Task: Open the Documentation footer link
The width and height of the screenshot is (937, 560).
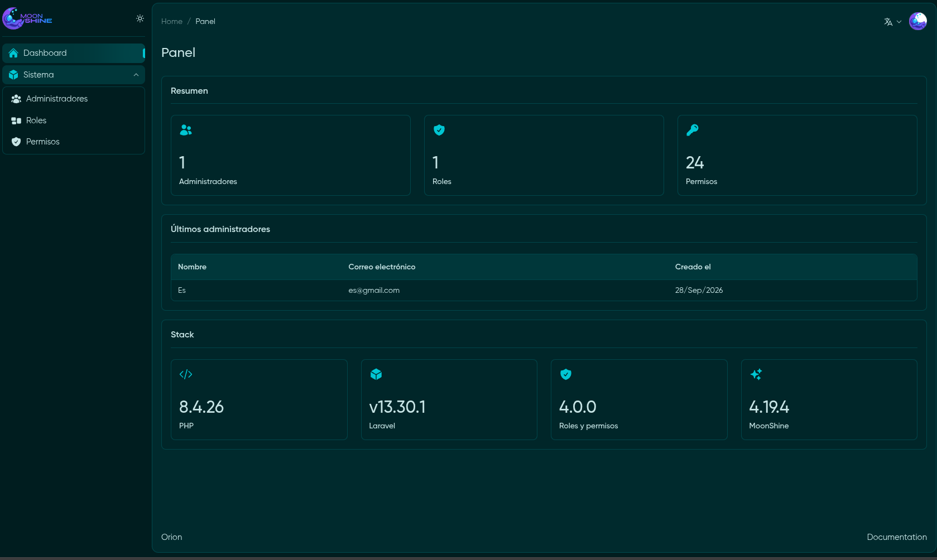Action: click(897, 537)
